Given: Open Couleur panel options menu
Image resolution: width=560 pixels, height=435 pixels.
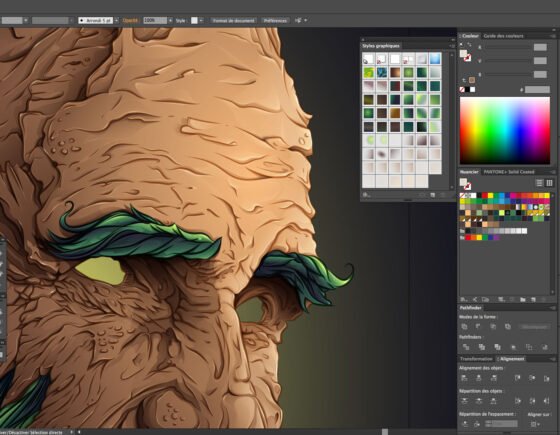Looking at the screenshot, I should (x=553, y=36).
